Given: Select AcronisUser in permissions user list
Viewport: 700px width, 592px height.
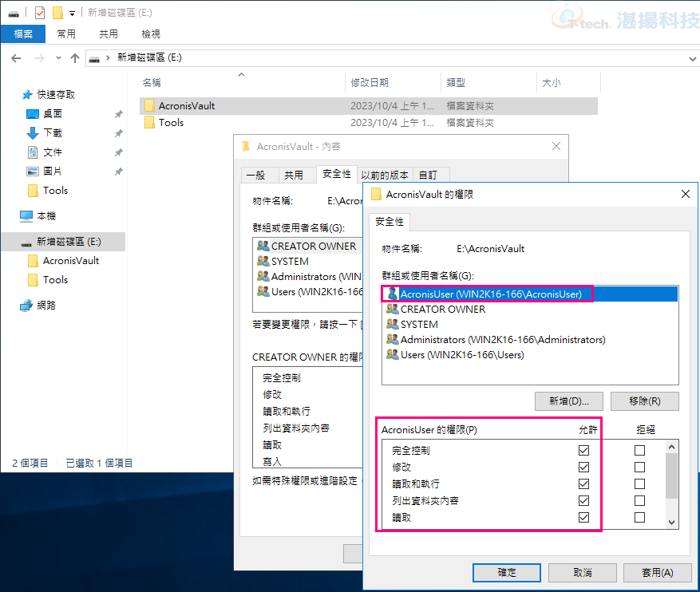Looking at the screenshot, I should point(530,294).
